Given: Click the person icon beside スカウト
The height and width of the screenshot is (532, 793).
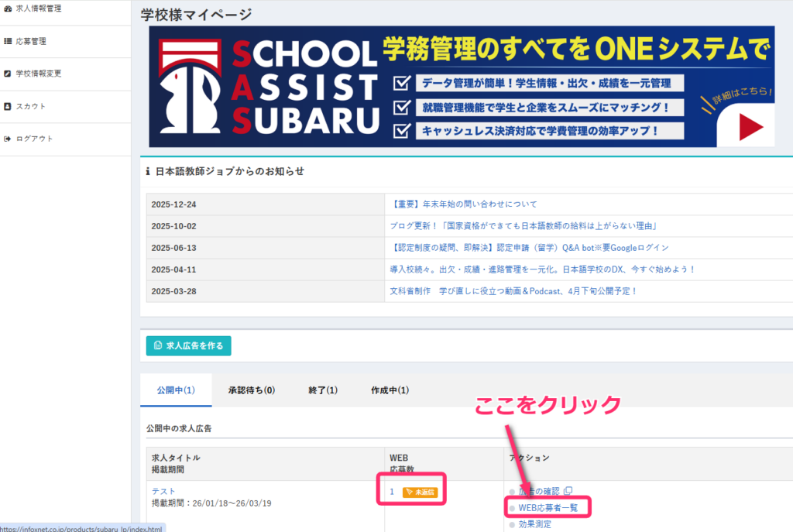Looking at the screenshot, I should (8, 106).
